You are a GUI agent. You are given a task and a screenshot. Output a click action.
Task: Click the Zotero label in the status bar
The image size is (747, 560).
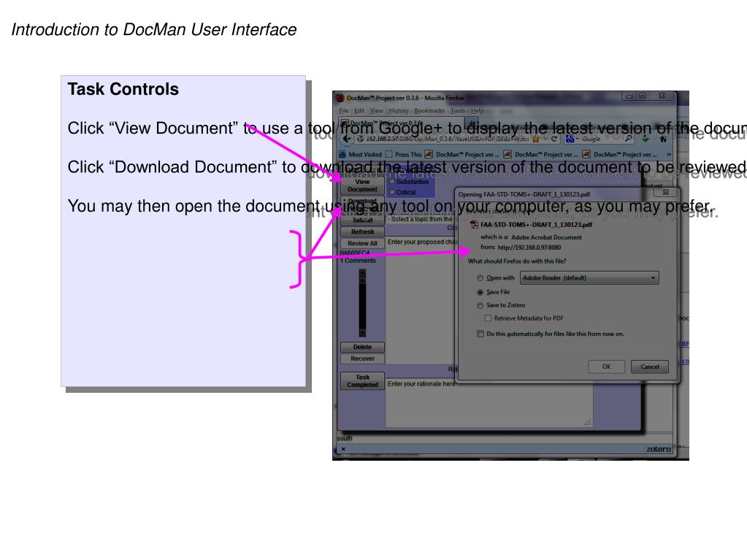point(659,449)
